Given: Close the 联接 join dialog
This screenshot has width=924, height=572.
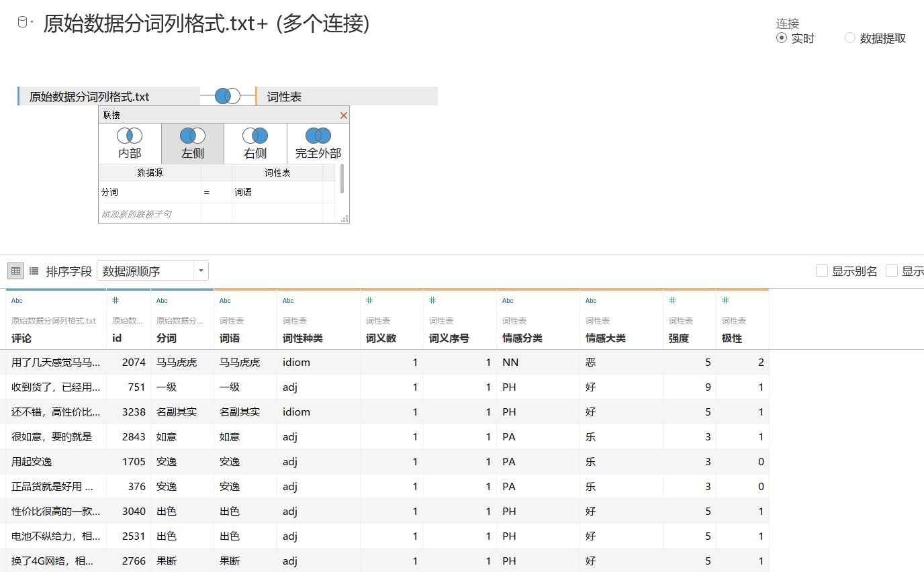Looking at the screenshot, I should pos(344,115).
